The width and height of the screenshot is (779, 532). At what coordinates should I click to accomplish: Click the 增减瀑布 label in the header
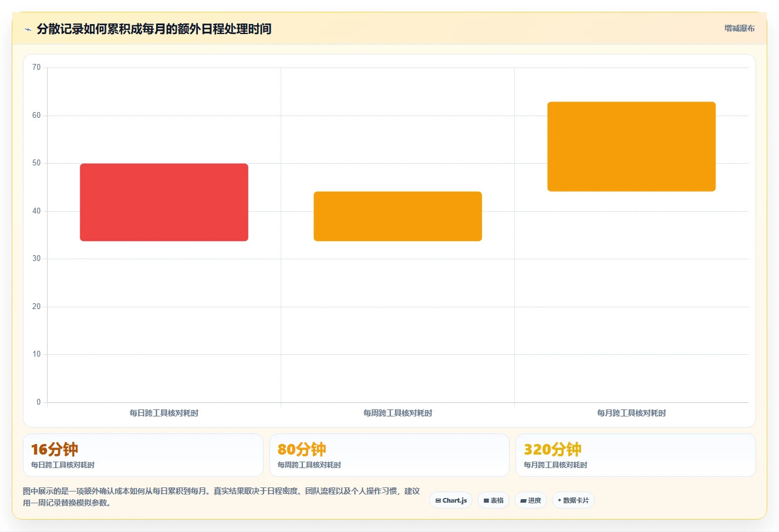tap(739, 28)
